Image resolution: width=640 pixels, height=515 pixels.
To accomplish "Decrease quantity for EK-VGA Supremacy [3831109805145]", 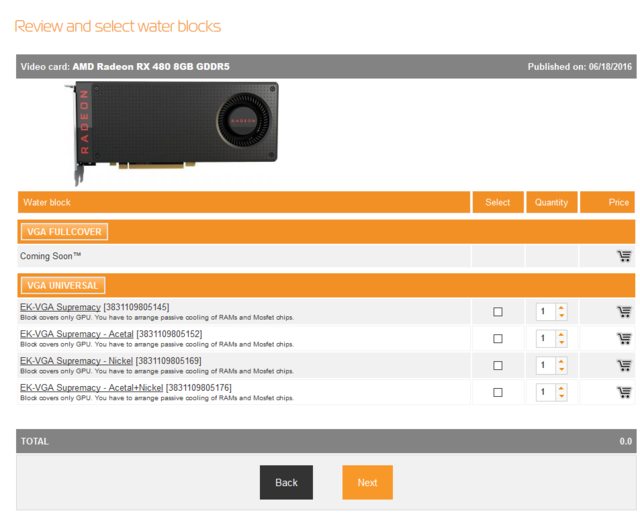I will click(562, 315).
